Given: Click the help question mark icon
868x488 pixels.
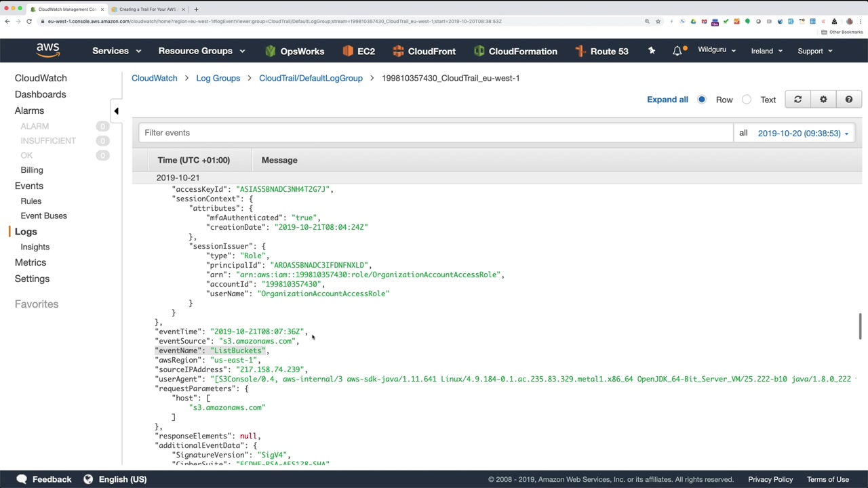Looking at the screenshot, I should pyautogui.click(x=848, y=100).
